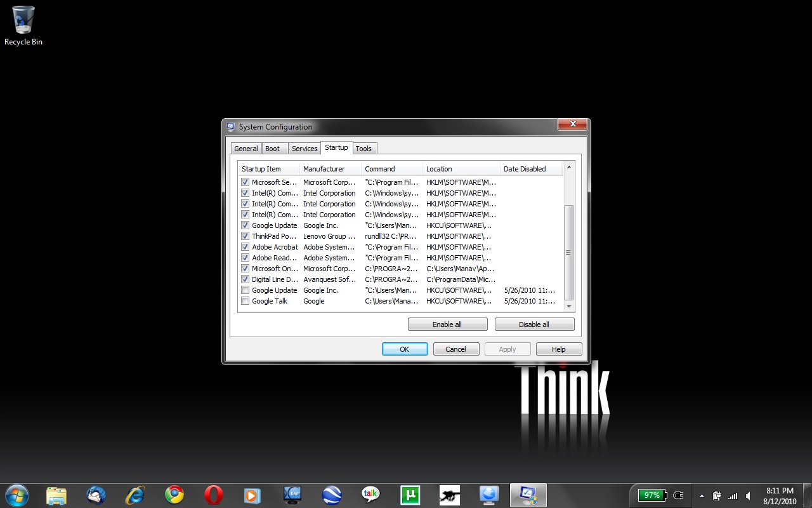Select the 'Lenovo Group ...' manufacturer cell

click(329, 236)
